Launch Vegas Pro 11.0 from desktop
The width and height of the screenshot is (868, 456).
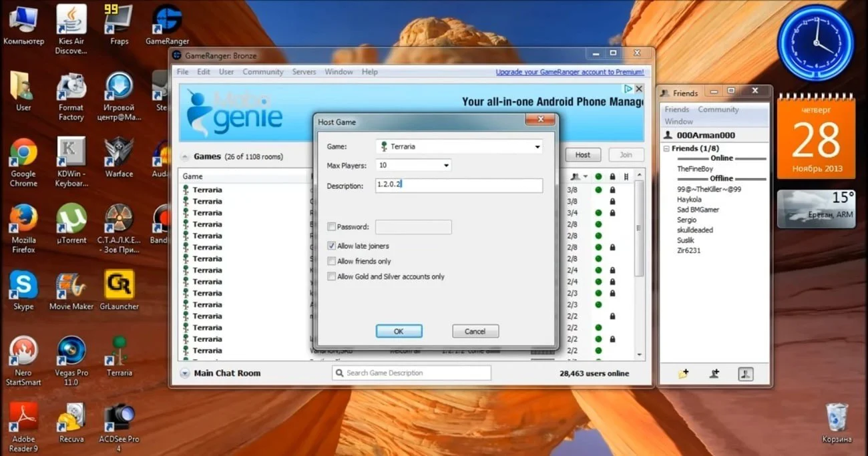(x=71, y=362)
